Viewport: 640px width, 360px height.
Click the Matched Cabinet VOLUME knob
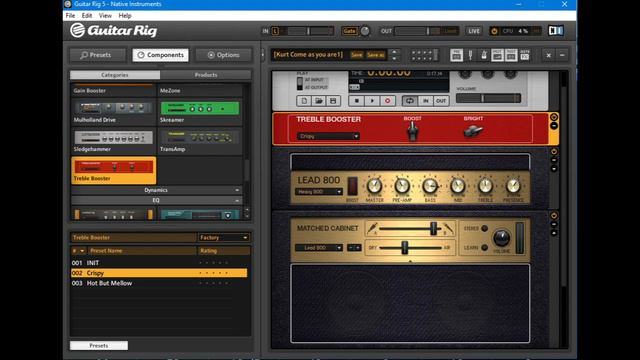click(502, 238)
